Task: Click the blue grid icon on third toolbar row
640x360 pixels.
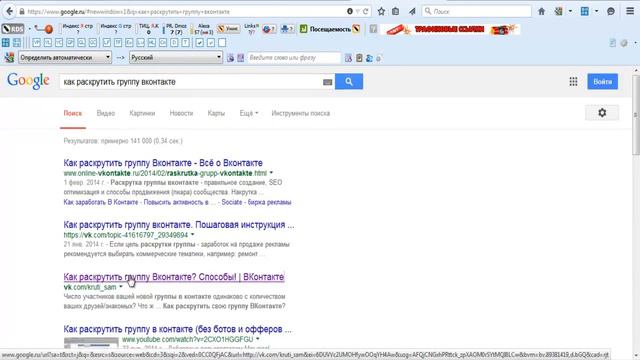Action: click(6, 42)
